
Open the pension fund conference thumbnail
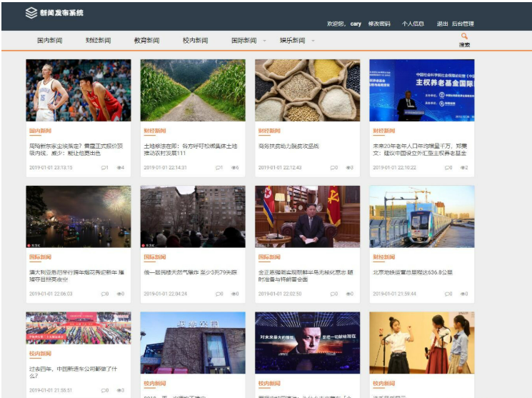coord(422,90)
